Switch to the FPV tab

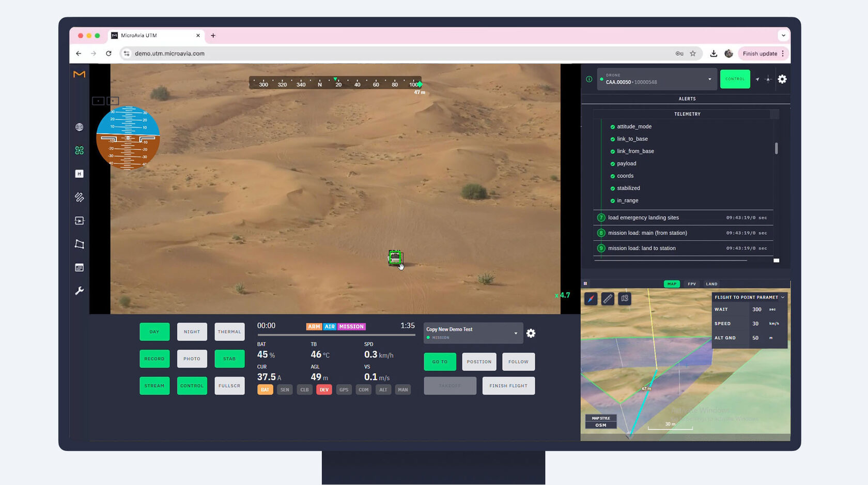[691, 284]
